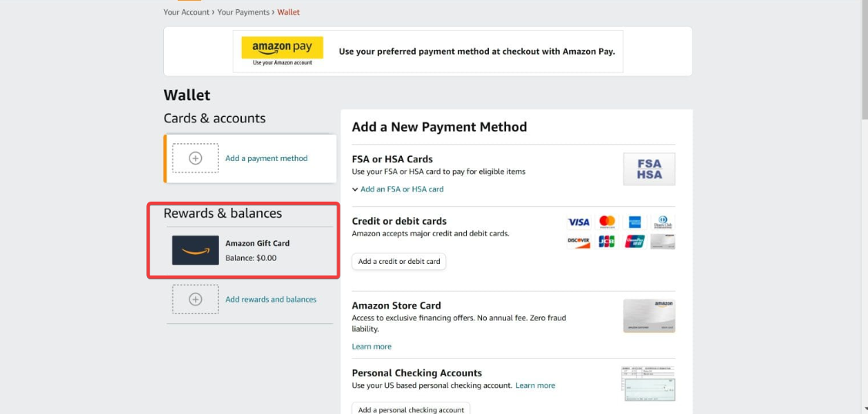Go to Your Payments breadcrumb
Screen dimensions: 868x414
click(243, 12)
